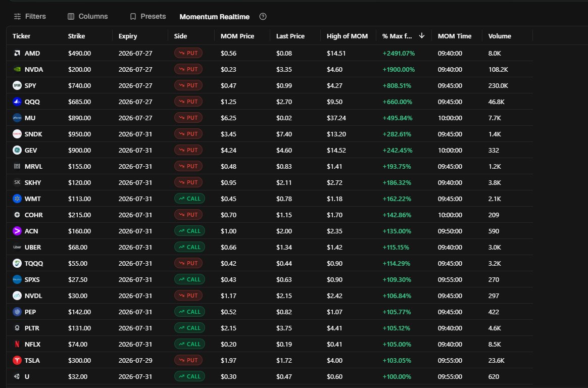Viewport: 588px width, 388px height.
Task: Sort by Side column header
Action: point(180,36)
